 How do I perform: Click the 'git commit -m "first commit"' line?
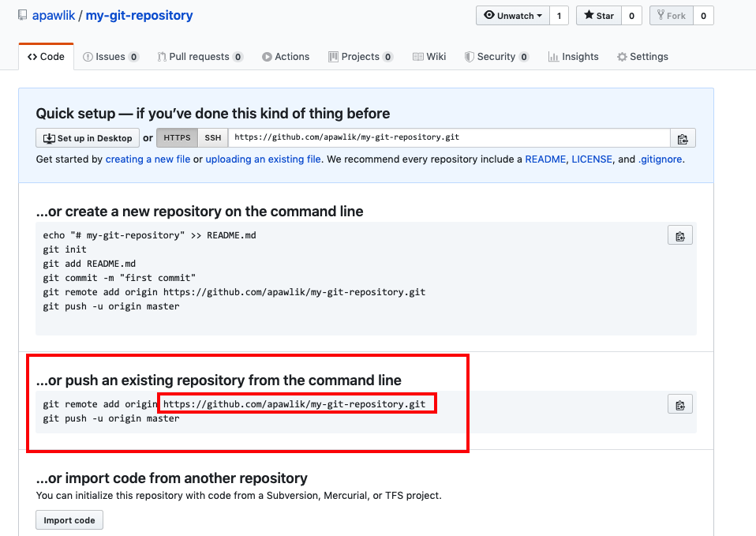tap(119, 278)
